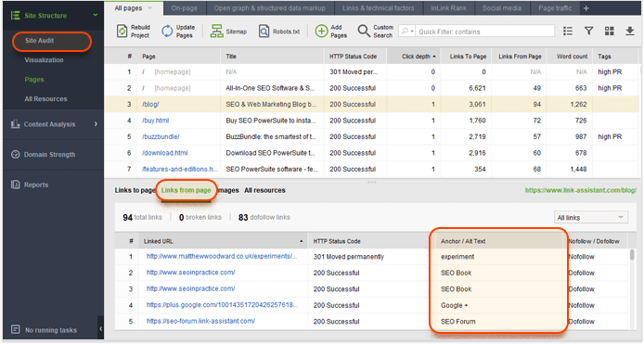The height and width of the screenshot is (344, 644).
Task: Open the /buy.html page link
Action: pyautogui.click(x=155, y=121)
